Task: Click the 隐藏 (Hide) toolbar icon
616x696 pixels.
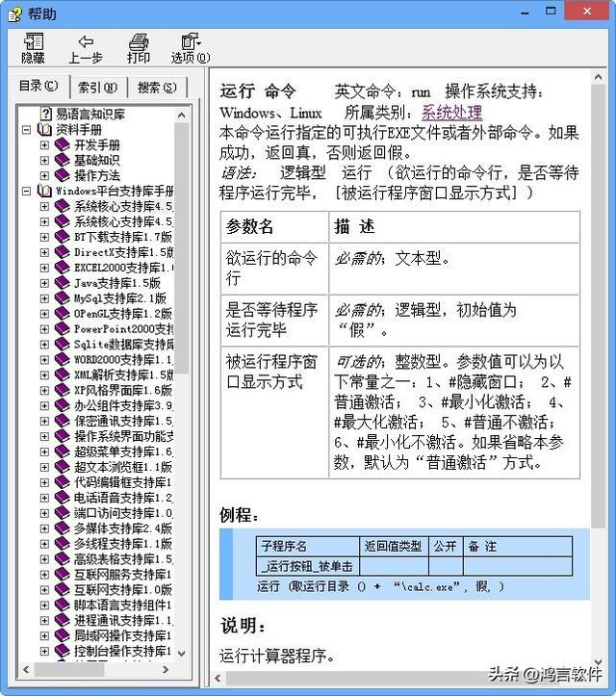Action: pyautogui.click(x=34, y=40)
